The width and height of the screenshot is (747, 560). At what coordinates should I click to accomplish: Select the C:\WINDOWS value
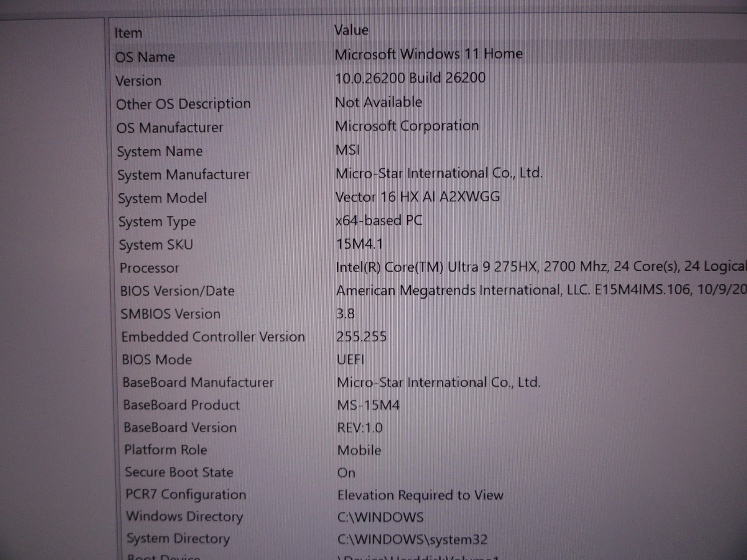[x=381, y=517]
